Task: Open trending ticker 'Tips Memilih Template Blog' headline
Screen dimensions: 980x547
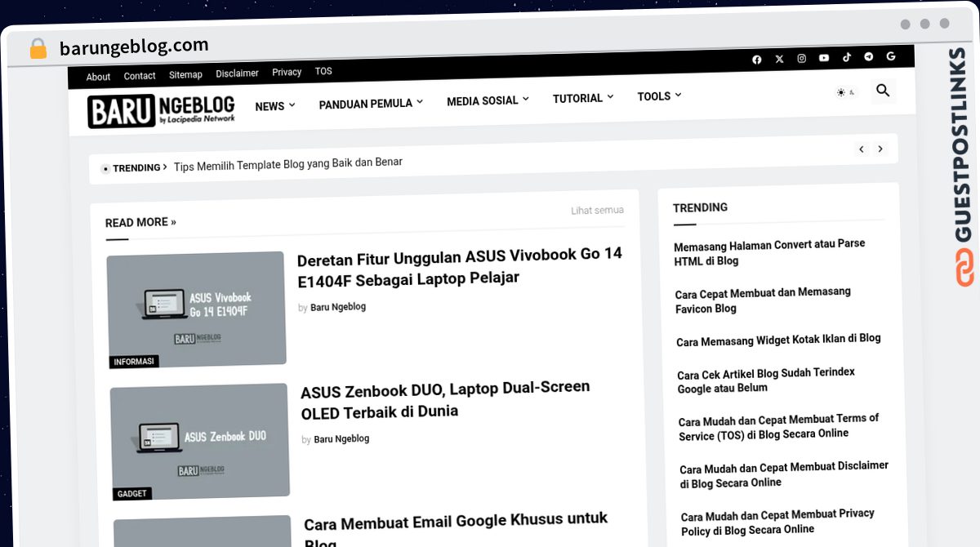Action: (x=288, y=163)
